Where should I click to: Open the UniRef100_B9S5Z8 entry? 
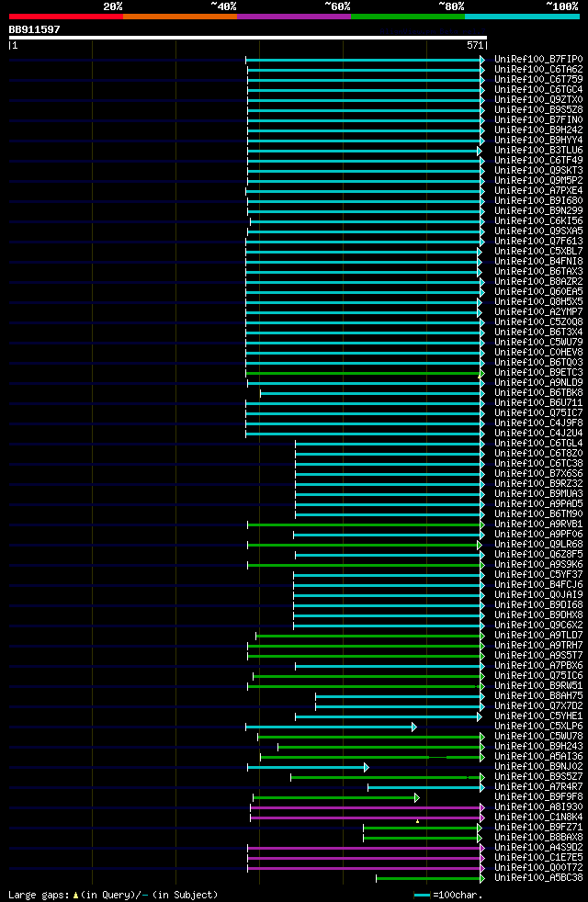pos(538,110)
